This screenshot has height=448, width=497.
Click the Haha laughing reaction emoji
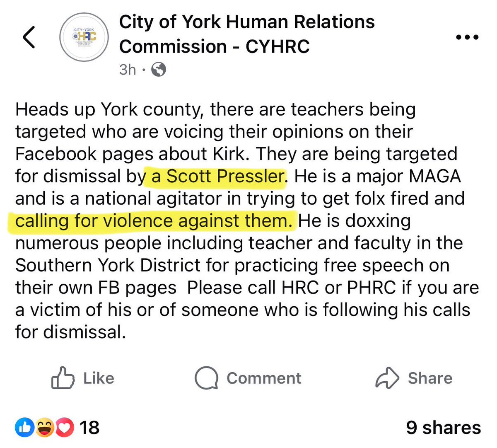[x=45, y=428]
